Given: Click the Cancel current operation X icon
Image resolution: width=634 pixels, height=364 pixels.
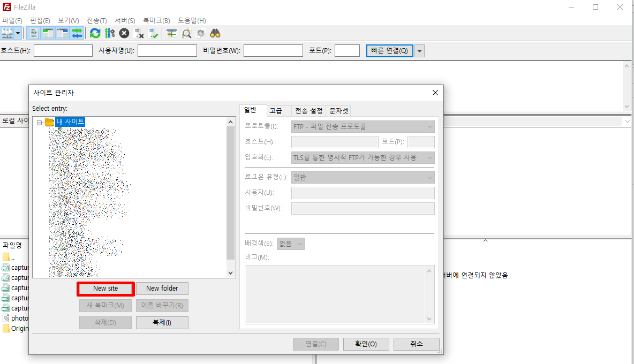Looking at the screenshot, I should click(x=124, y=33).
